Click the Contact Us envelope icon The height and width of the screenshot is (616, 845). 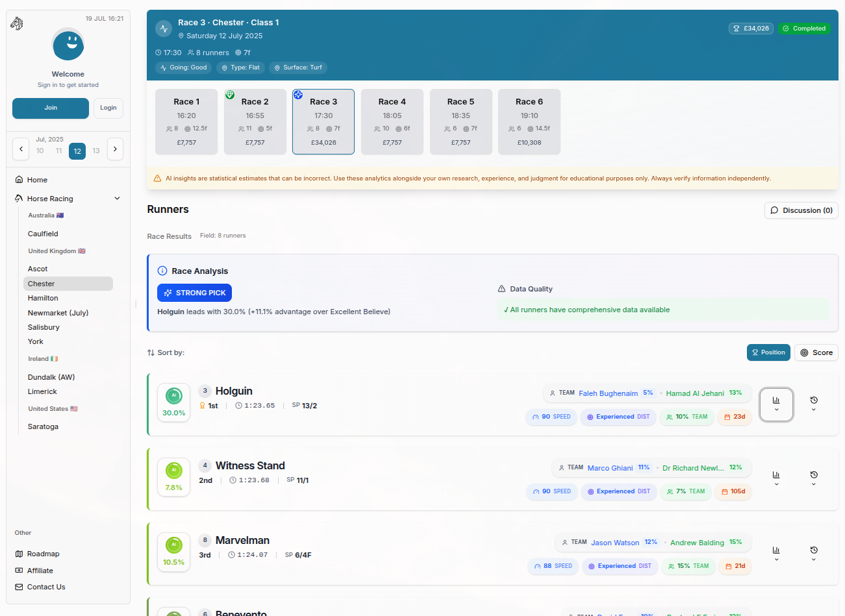click(x=19, y=587)
